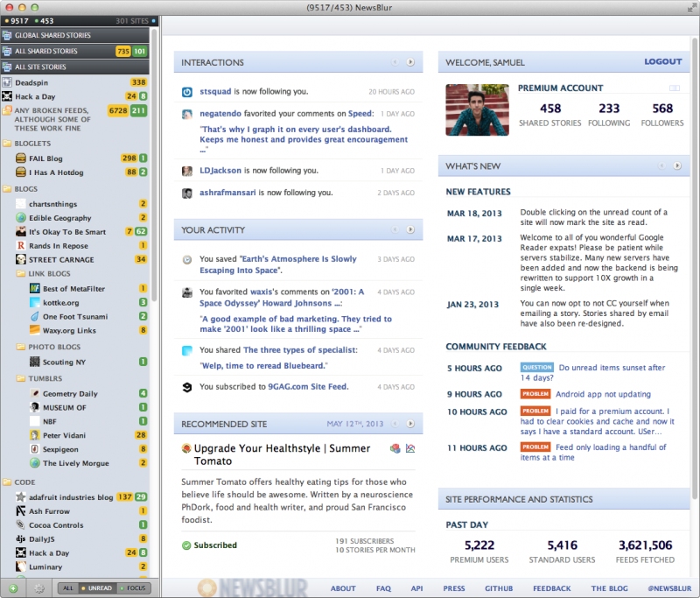Open the GitHub footer link
700x598 pixels.
[x=499, y=588]
